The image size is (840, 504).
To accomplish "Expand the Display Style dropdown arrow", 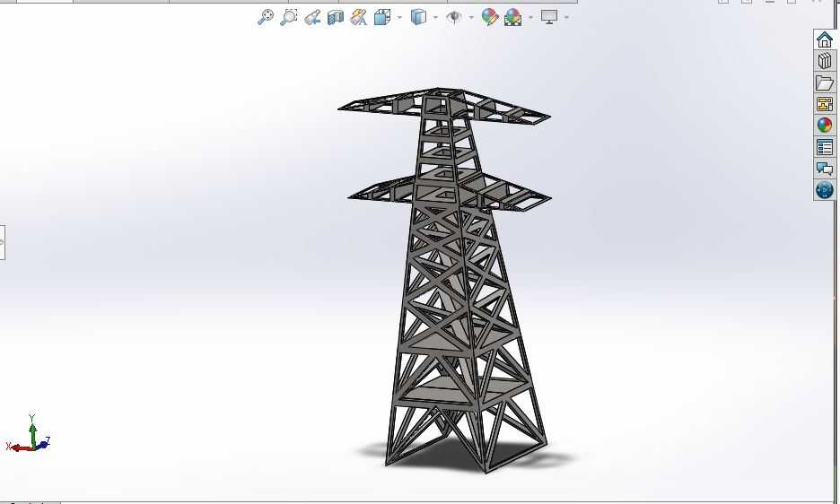I will (x=435, y=17).
